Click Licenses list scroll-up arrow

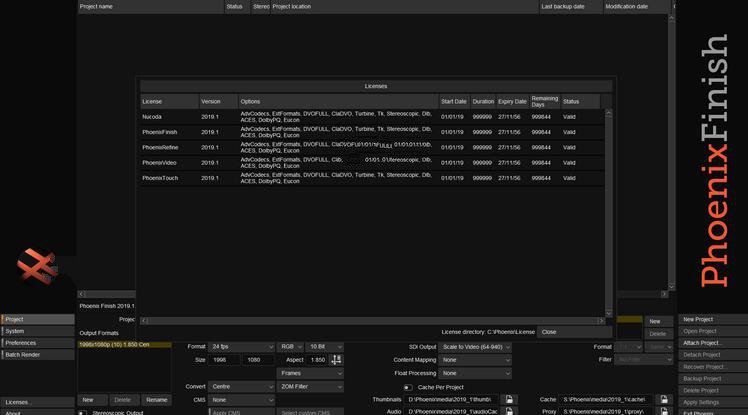608,113
